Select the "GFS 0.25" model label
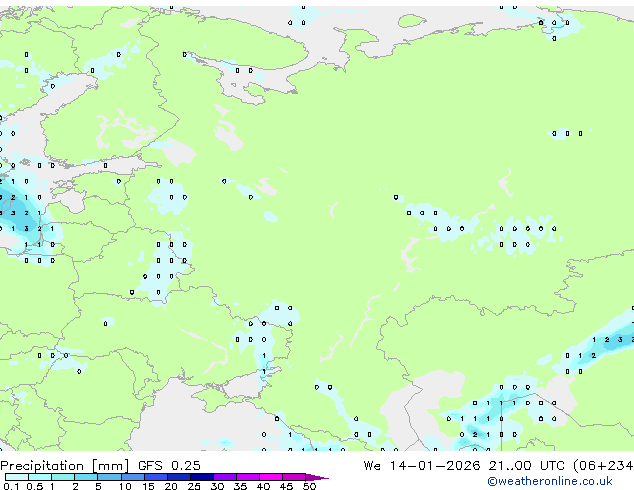This screenshot has height=490, width=634. pyautogui.click(x=169, y=466)
